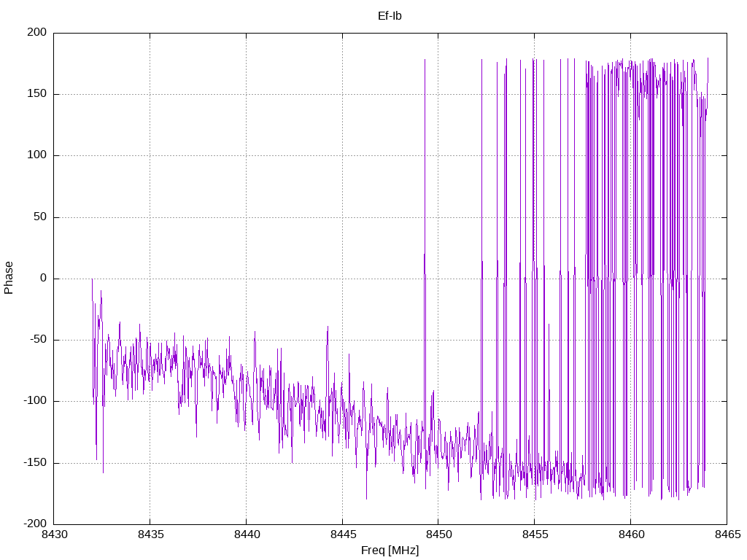Click y-axis tick label 150
Image resolution: width=747 pixels, height=560 pixels.
(x=37, y=94)
